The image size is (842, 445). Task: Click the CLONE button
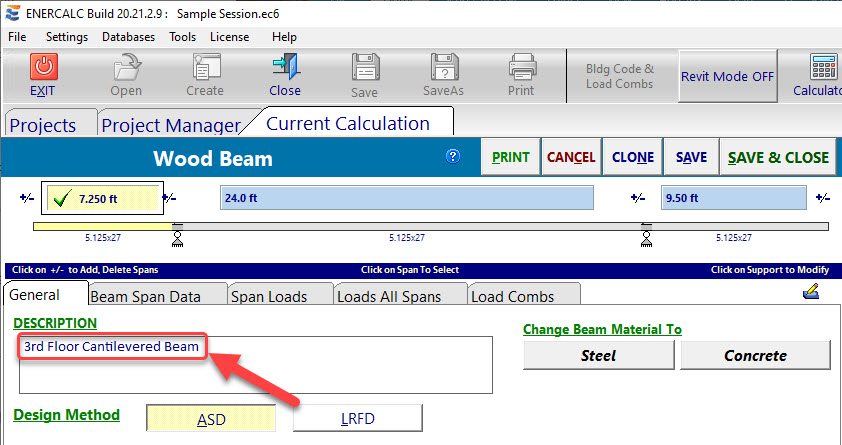point(632,157)
